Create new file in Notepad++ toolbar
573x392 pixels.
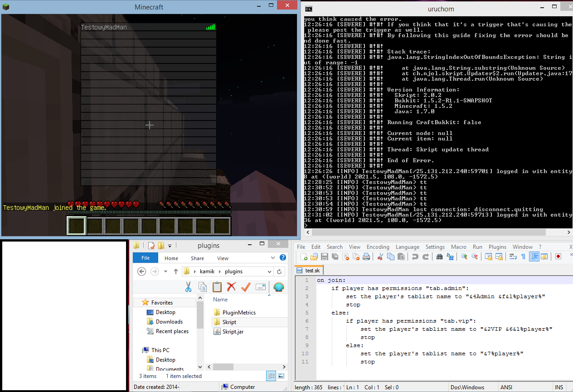tap(304, 256)
